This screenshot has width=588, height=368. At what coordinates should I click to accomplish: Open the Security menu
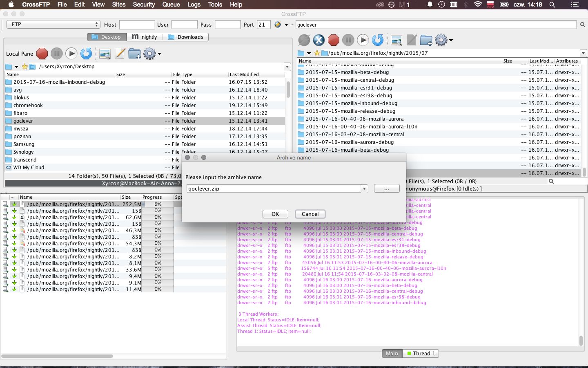[144, 4]
